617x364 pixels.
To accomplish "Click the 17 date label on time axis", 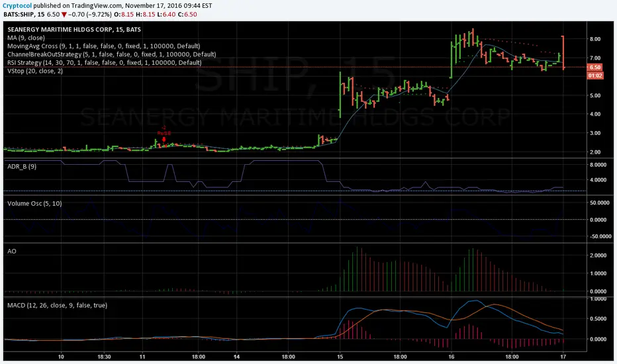I will tap(563, 357).
